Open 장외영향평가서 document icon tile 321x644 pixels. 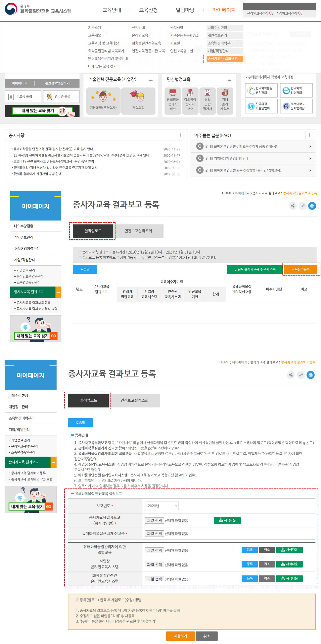coord(207,101)
